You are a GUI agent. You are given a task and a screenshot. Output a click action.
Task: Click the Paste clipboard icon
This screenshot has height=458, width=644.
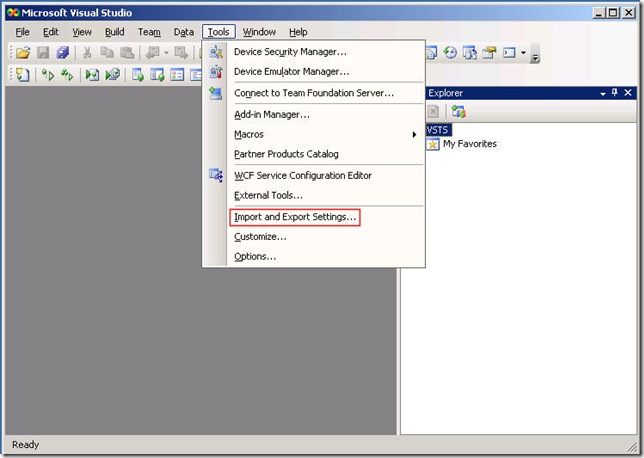click(x=127, y=53)
